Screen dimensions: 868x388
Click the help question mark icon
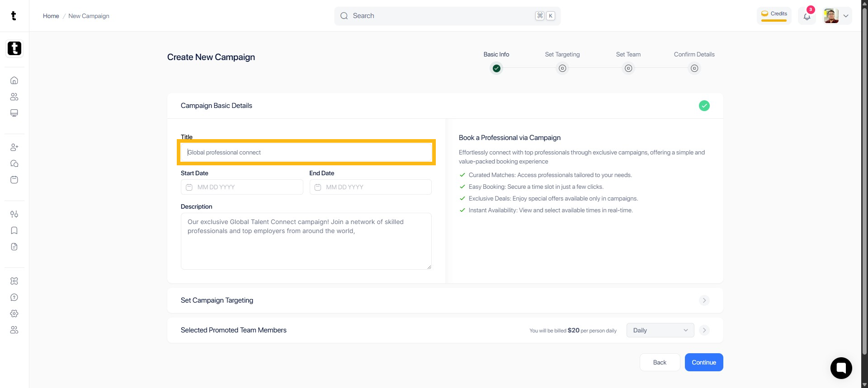tap(14, 297)
